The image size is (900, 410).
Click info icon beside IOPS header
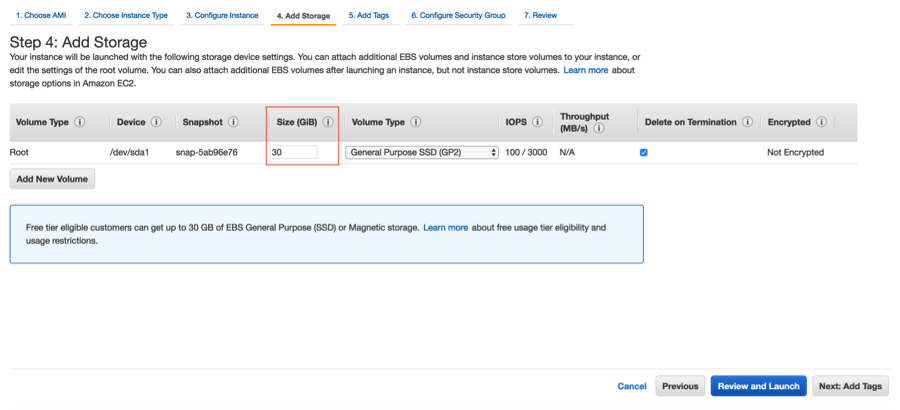(x=537, y=122)
